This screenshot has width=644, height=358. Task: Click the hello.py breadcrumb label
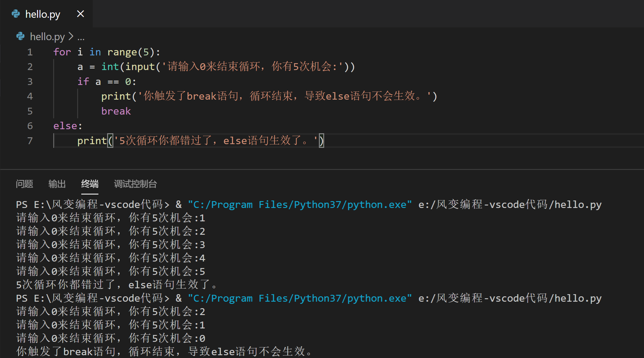(47, 36)
